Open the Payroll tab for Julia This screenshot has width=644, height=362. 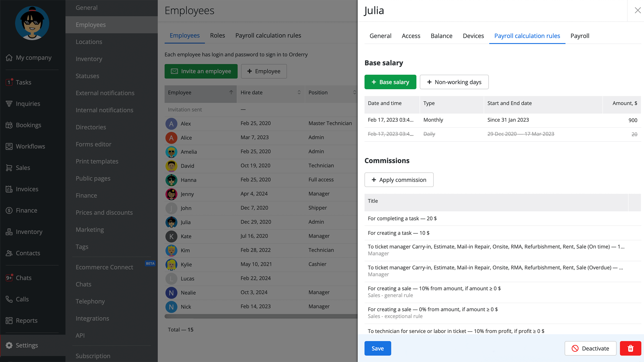(x=580, y=36)
